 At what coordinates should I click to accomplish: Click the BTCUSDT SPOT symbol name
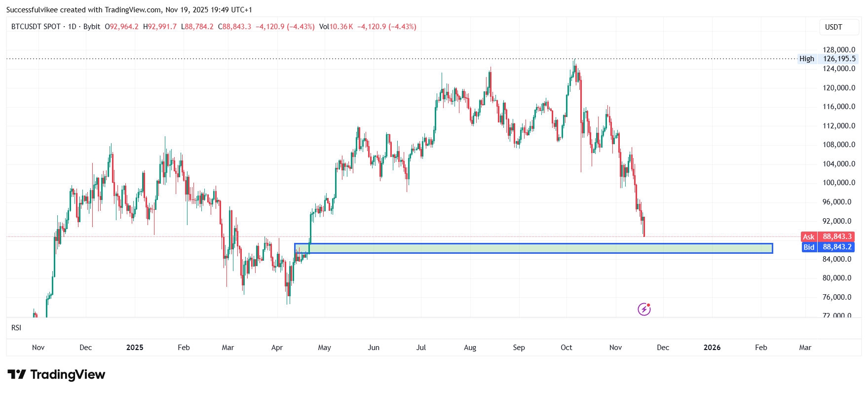[36, 27]
